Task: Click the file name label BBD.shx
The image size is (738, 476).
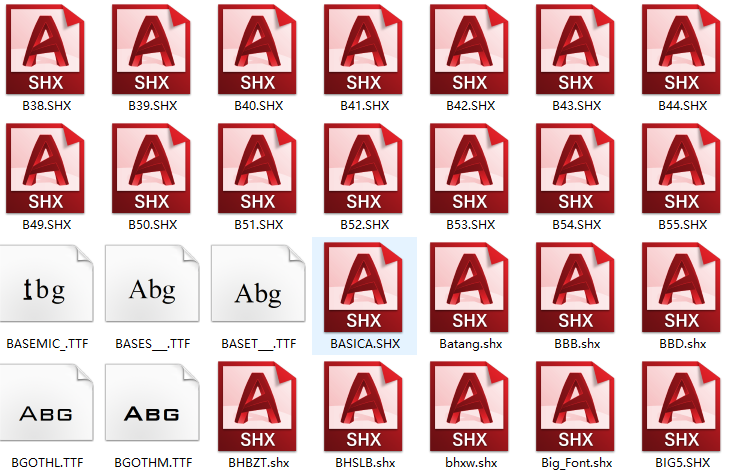Action: point(682,344)
